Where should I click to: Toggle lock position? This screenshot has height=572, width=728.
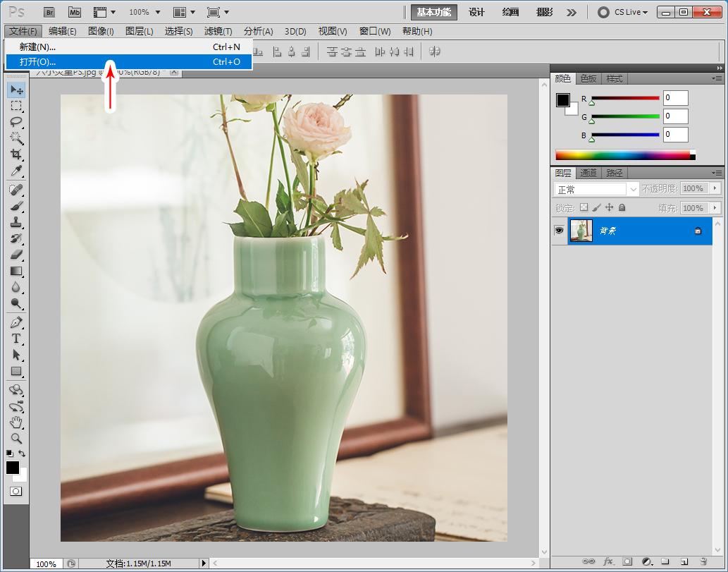pos(609,207)
